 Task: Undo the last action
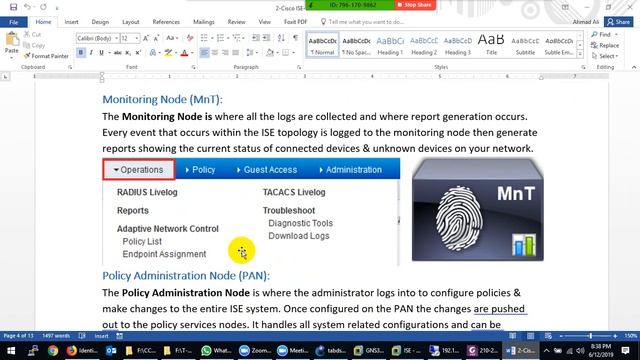pyautogui.click(x=27, y=7)
